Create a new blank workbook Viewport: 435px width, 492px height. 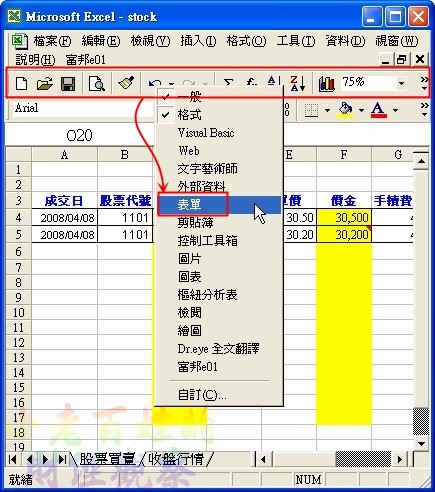pyautogui.click(x=22, y=84)
